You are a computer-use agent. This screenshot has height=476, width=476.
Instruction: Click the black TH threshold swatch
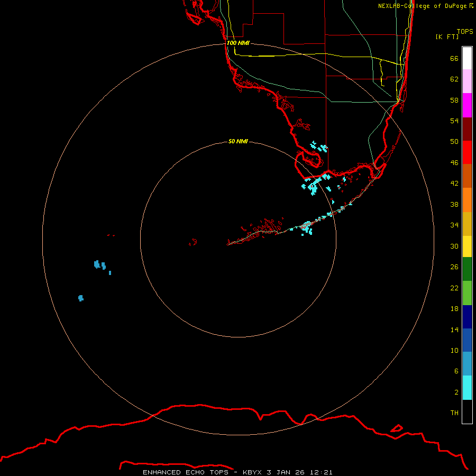467,411
